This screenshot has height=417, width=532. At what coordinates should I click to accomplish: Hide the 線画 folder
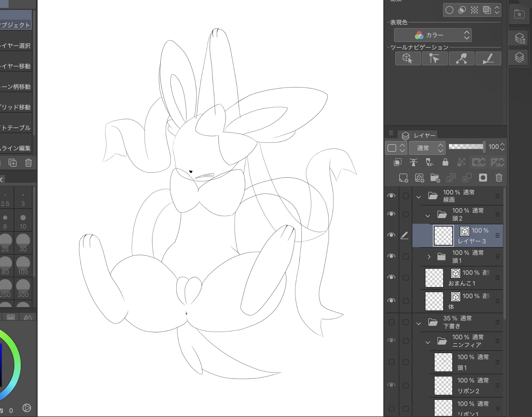click(391, 196)
